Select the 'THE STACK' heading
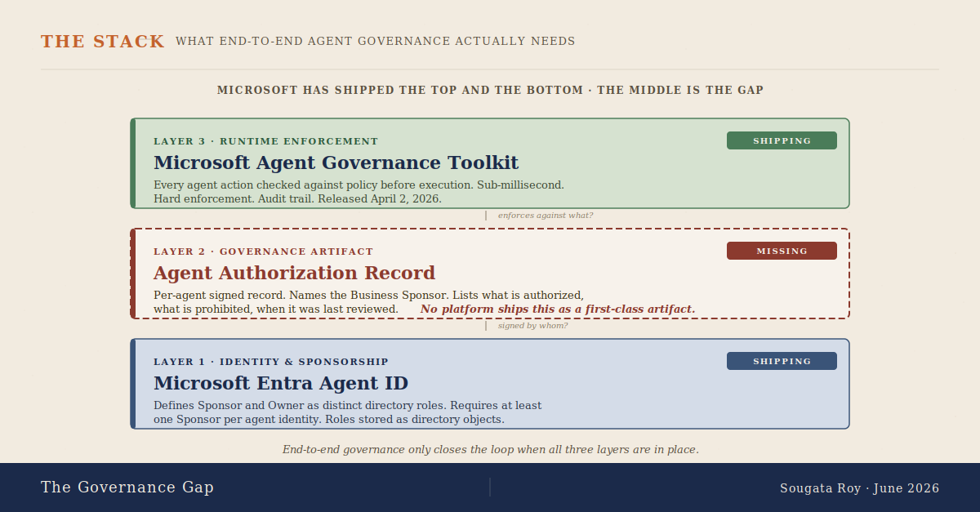Viewport: 980px width, 512px height. click(x=103, y=42)
